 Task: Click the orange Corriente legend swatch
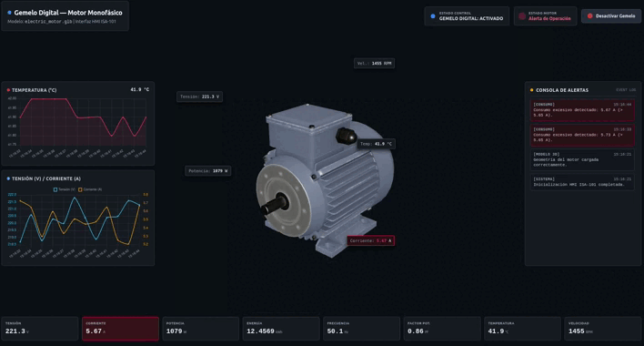pyautogui.click(x=80, y=189)
